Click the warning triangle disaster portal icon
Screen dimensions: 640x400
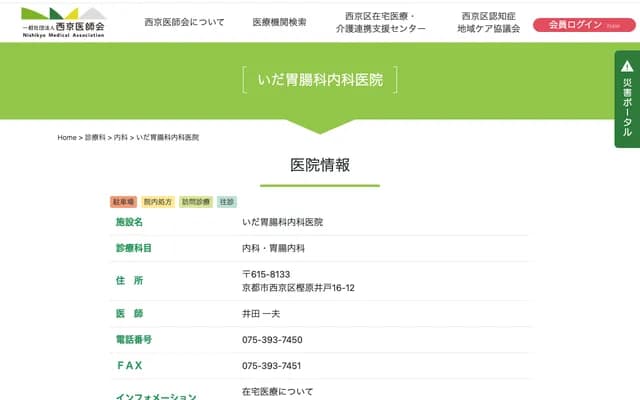coord(627,66)
